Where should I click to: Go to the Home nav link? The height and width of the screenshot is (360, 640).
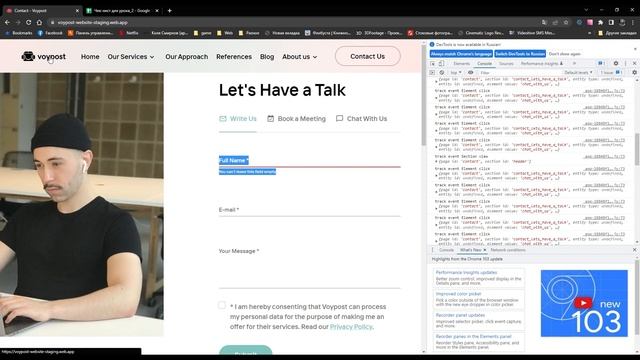tap(90, 57)
